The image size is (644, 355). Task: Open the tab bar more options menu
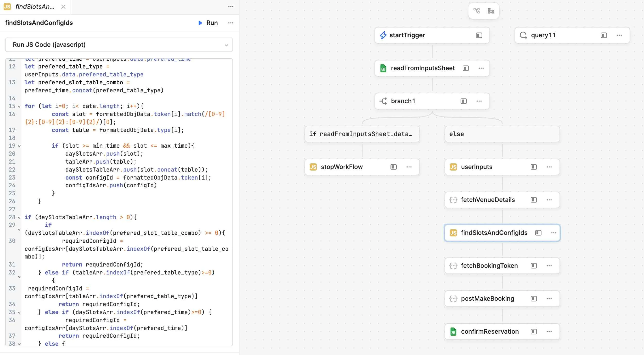tap(231, 7)
